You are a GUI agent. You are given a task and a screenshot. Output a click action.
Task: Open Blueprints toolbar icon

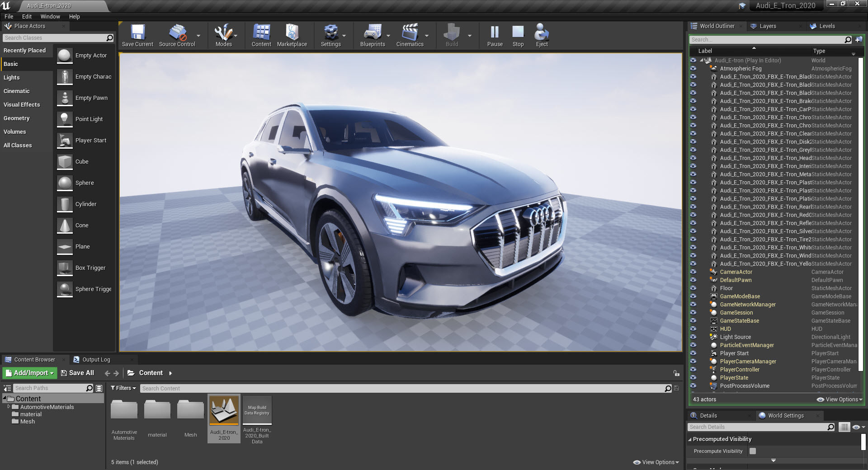[373, 33]
